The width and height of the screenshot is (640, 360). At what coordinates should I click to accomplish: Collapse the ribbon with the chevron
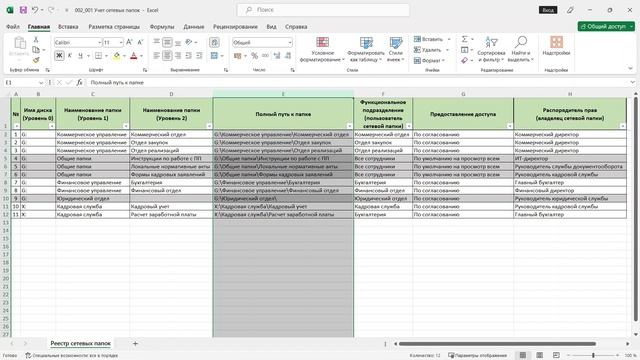(630, 69)
